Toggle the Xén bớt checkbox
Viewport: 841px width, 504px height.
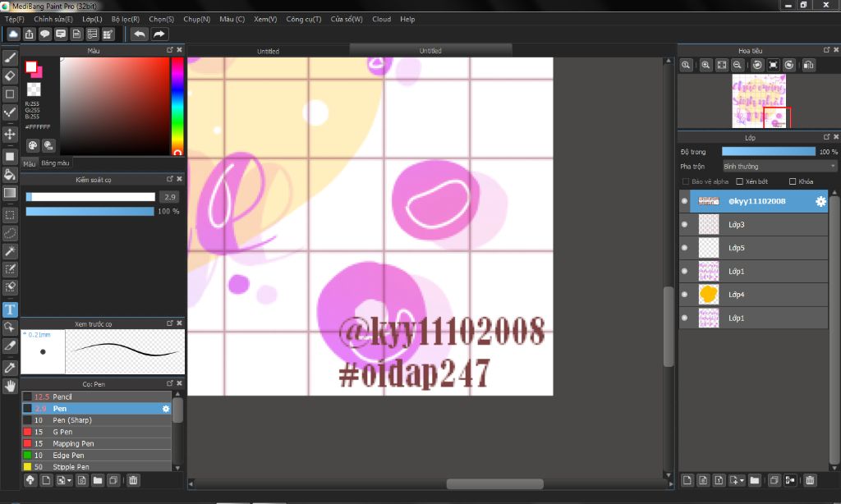(740, 181)
